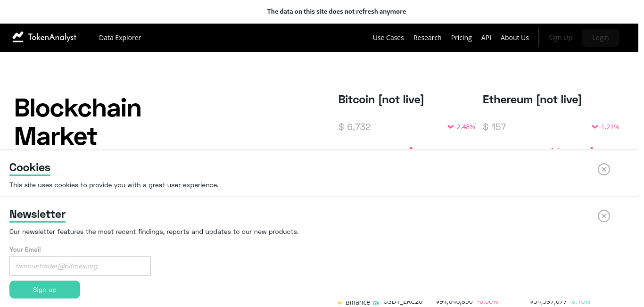
Task: Click the Login button
Action: [x=600, y=38]
